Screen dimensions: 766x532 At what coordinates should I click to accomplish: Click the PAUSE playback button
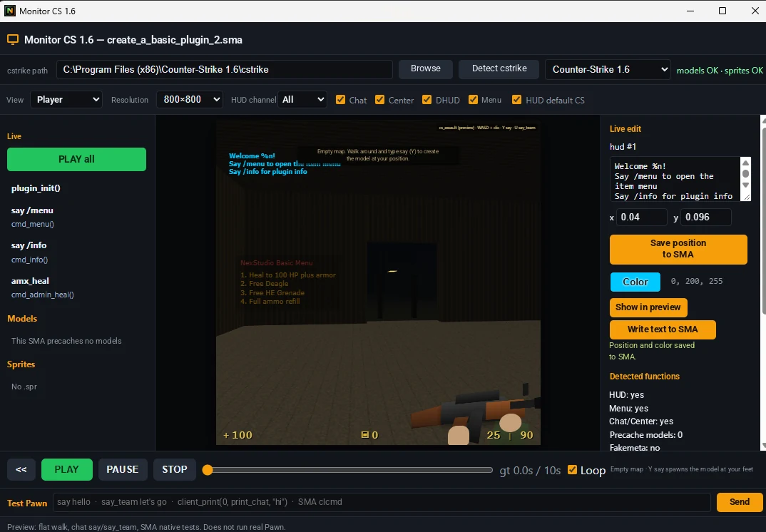122,469
